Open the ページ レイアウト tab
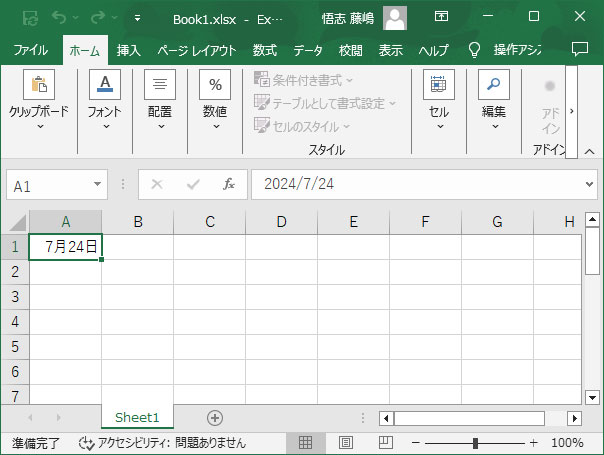The width and height of the screenshot is (604, 455). (x=197, y=50)
